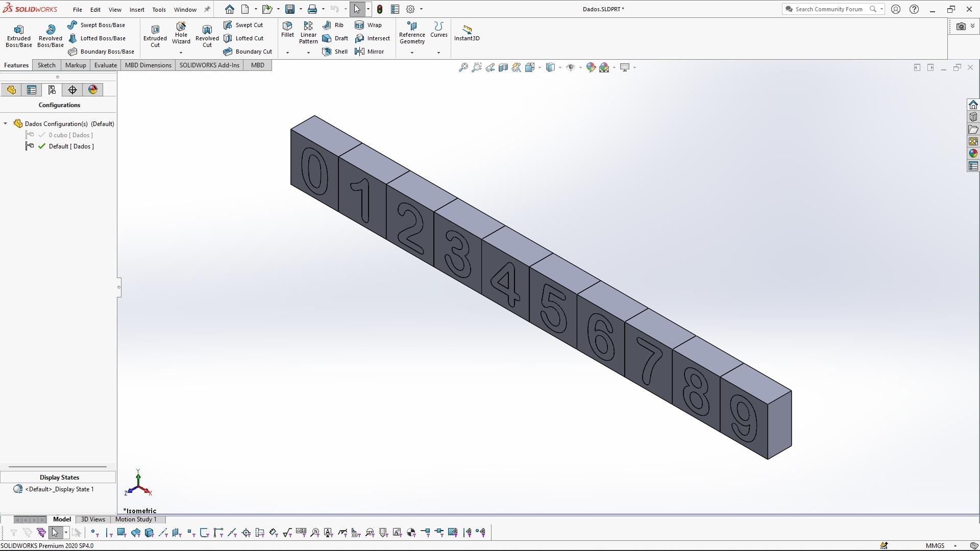Choose the Swept Cut feature
Viewport: 980px width, 551px height.
(243, 25)
